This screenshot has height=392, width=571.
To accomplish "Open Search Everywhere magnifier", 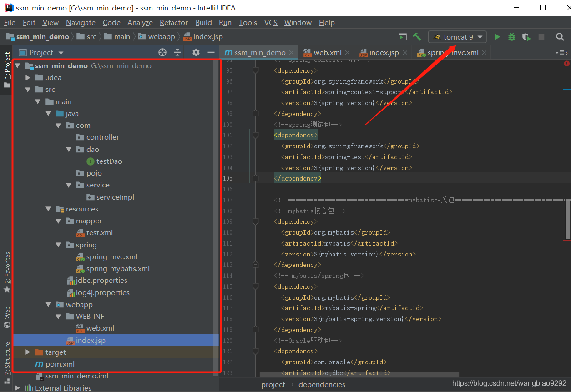I will [560, 37].
